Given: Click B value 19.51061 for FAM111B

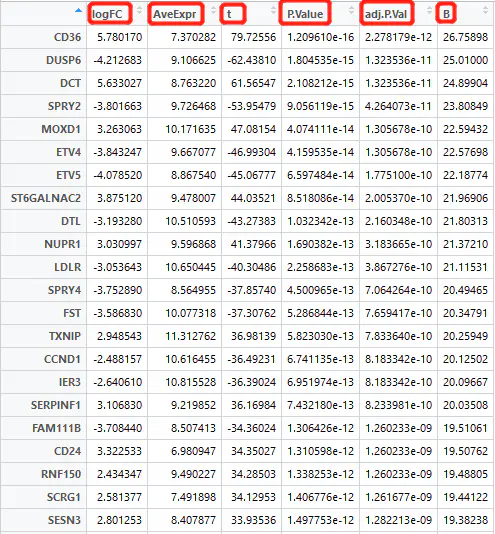Looking at the screenshot, I should tap(465, 428).
